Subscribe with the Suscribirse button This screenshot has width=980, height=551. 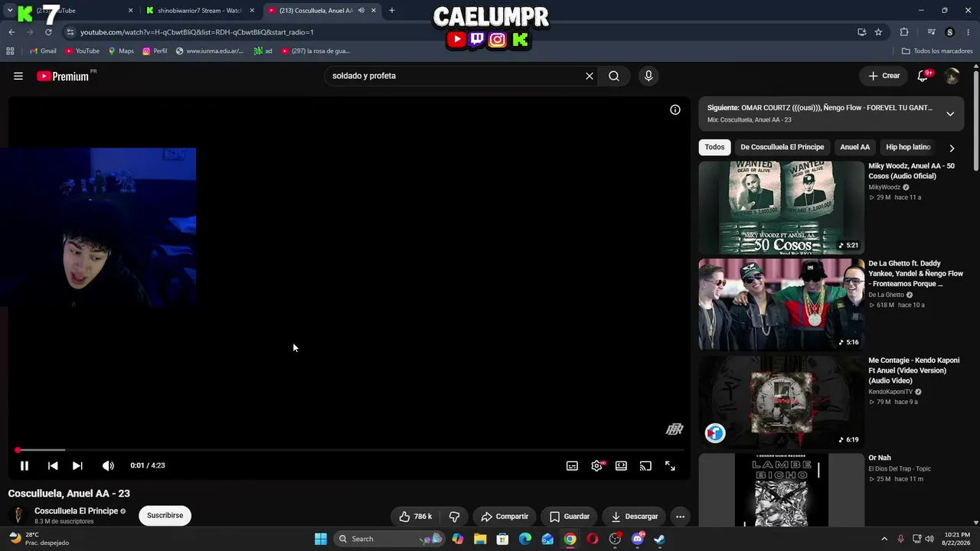coord(165,516)
